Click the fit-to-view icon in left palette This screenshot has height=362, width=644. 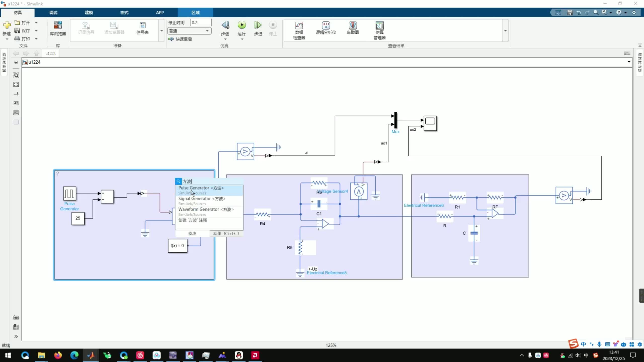(x=16, y=84)
